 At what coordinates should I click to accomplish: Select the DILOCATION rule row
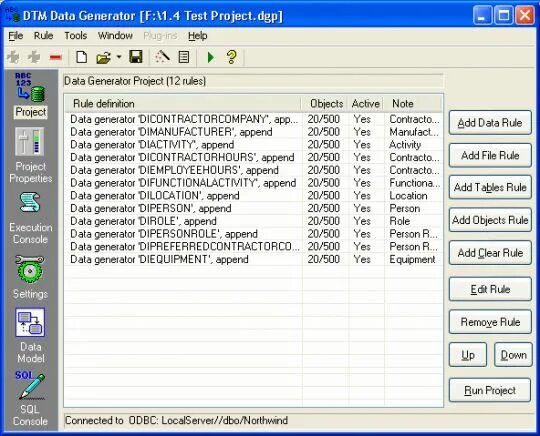click(253, 196)
